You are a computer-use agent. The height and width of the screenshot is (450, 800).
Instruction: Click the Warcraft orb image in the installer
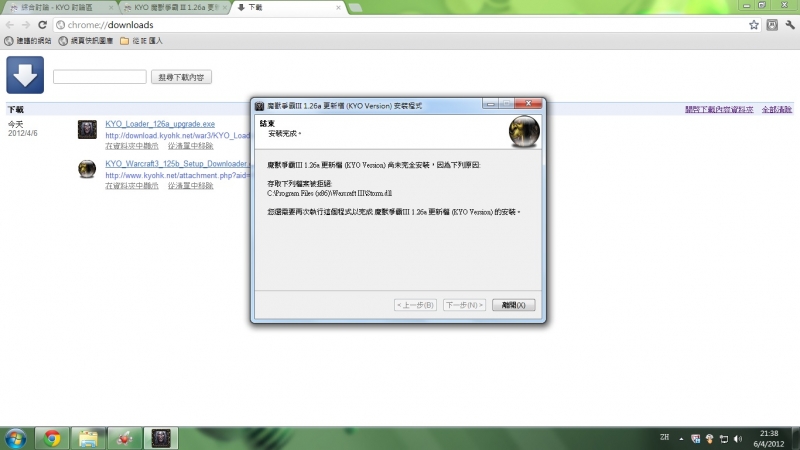pos(524,132)
